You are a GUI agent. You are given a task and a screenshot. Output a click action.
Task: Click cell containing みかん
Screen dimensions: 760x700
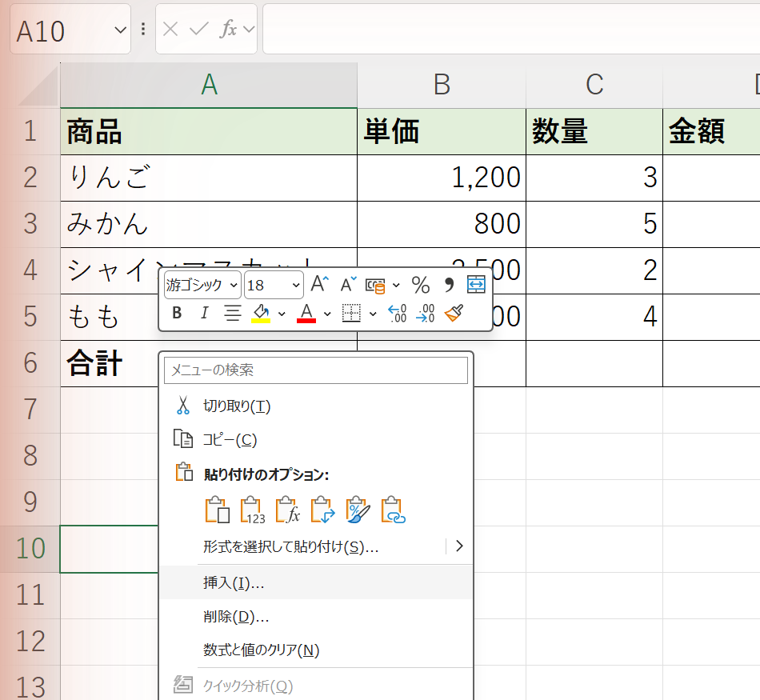(209, 225)
